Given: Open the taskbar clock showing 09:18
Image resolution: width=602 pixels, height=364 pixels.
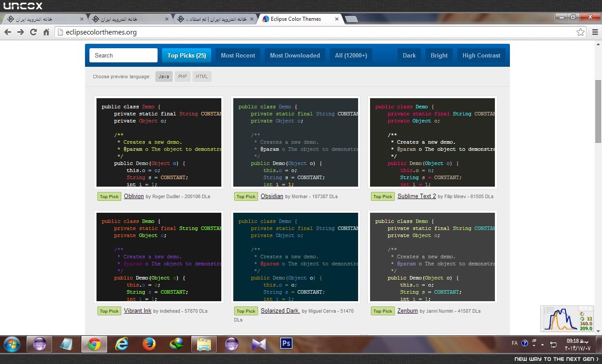Looking at the screenshot, I should [579, 345].
